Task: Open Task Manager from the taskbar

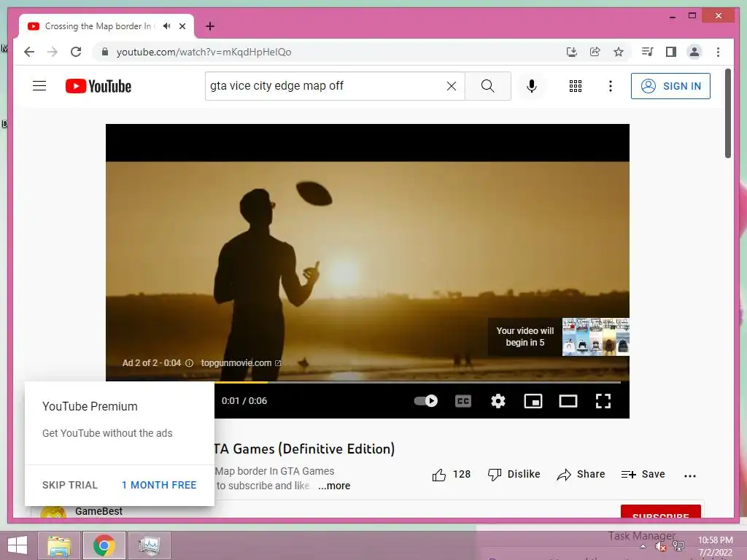Action: point(149,545)
